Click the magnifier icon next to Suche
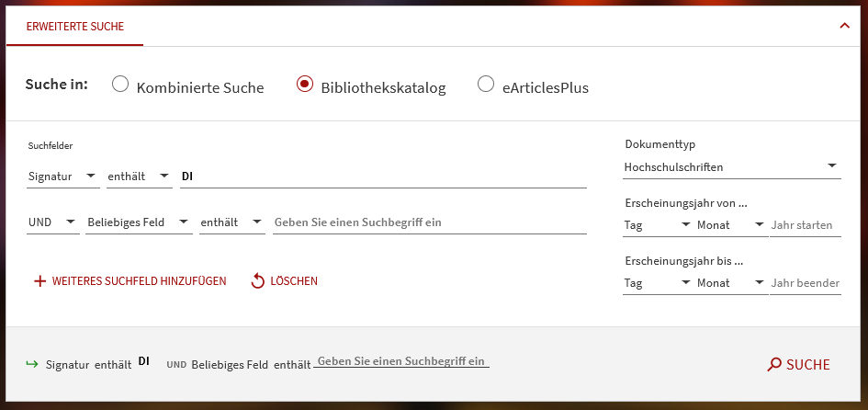Viewport: 868px width, 410px height. click(774, 365)
